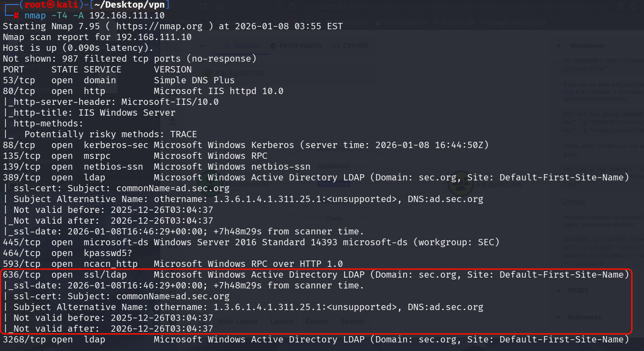Switch to the Cypher tab
The image size is (644, 351).
coord(350,46)
